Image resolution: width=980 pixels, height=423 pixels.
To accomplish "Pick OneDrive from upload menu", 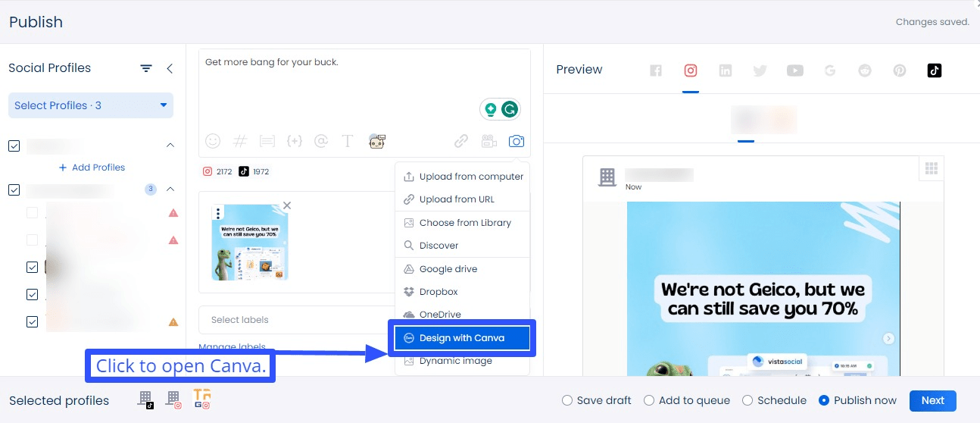I will [x=462, y=313].
